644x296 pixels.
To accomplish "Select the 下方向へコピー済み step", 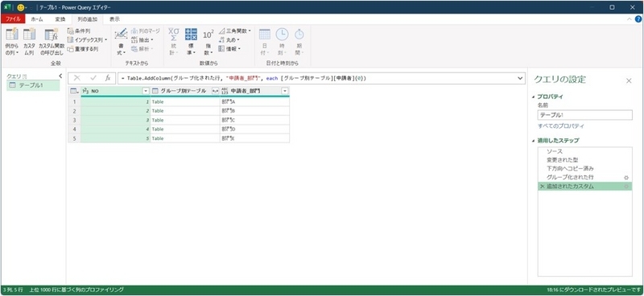I will tap(585, 169).
